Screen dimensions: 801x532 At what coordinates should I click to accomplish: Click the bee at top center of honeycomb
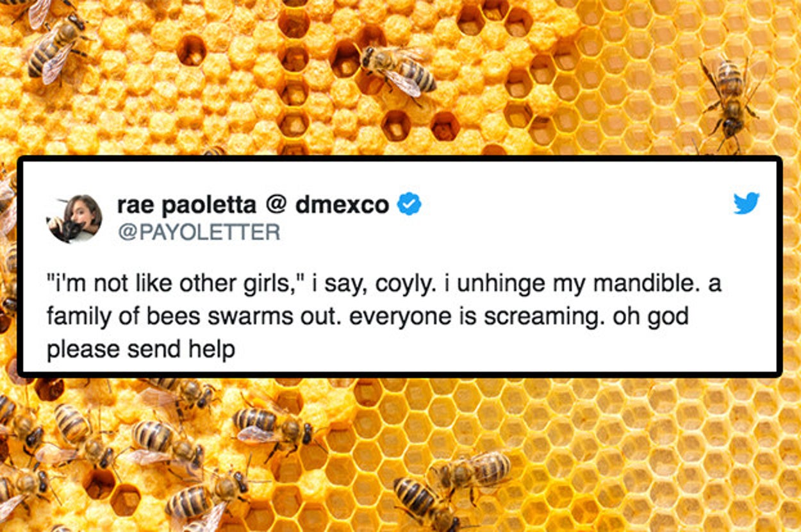coord(399,69)
